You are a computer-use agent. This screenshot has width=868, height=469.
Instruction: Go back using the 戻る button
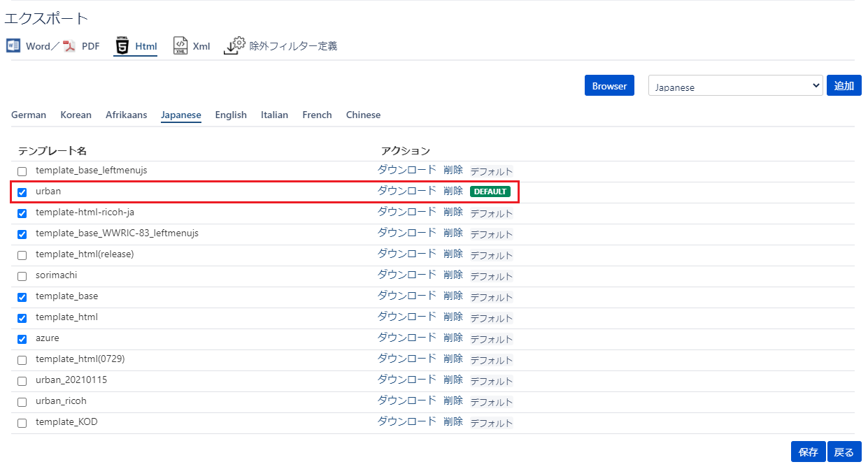point(844,452)
